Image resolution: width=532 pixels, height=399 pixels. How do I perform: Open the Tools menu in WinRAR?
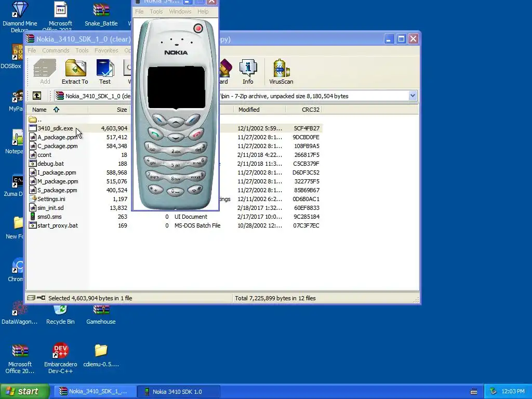82,50
